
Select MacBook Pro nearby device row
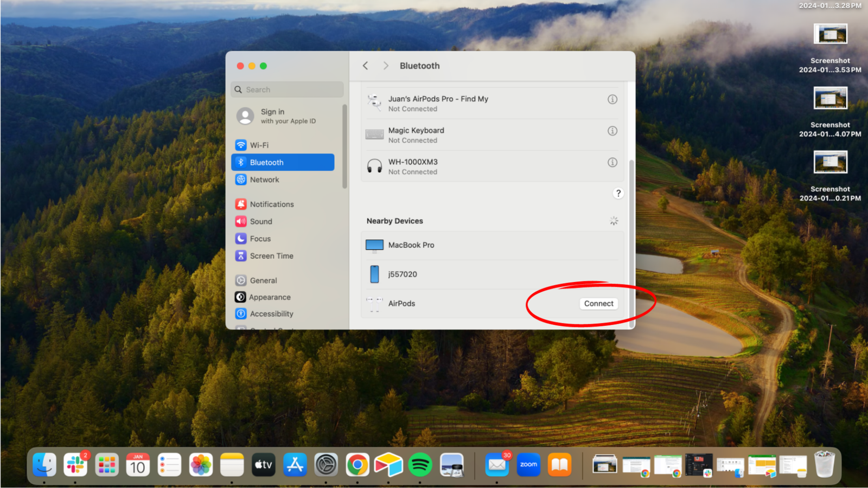tap(492, 245)
